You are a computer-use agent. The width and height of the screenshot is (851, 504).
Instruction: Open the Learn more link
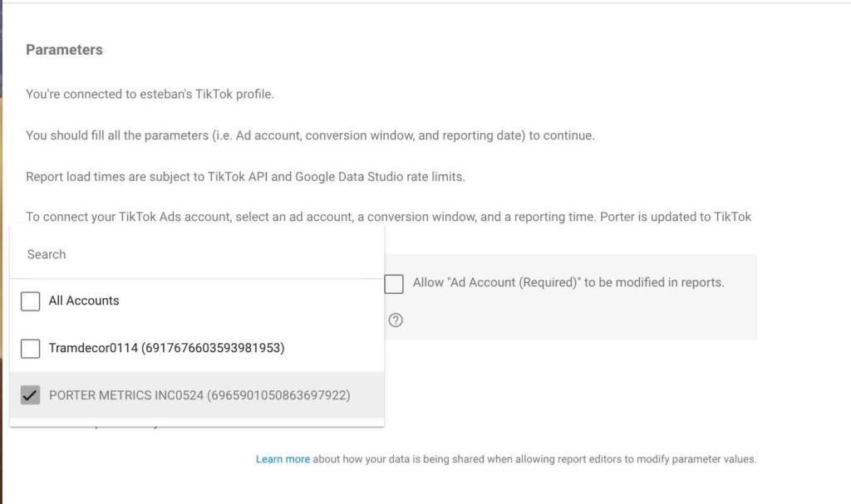(x=283, y=459)
